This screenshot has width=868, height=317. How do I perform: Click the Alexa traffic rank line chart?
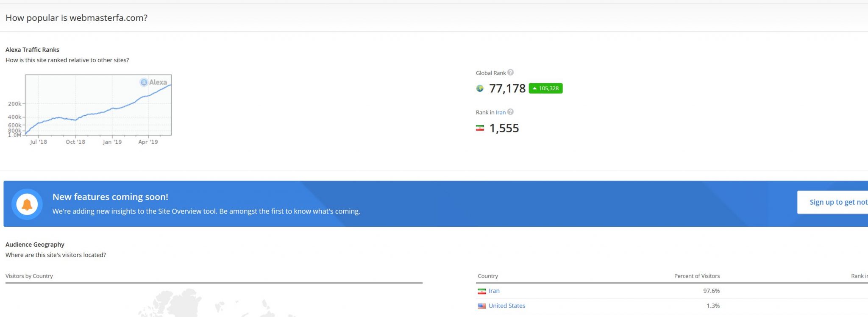point(98,105)
